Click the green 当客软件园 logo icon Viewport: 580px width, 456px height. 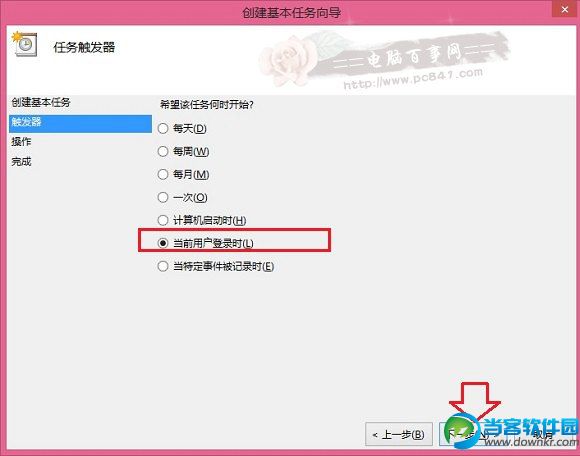461,431
